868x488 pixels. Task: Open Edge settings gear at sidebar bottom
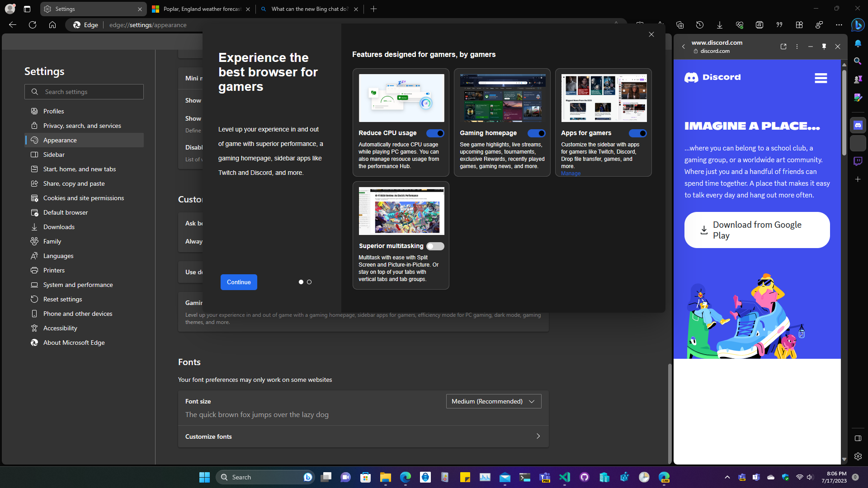(858, 456)
